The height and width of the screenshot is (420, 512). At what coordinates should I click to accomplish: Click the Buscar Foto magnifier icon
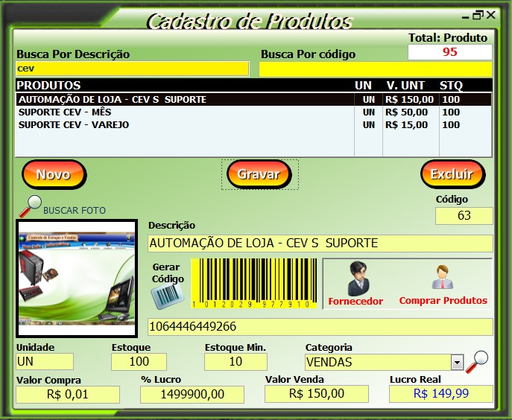click(30, 206)
